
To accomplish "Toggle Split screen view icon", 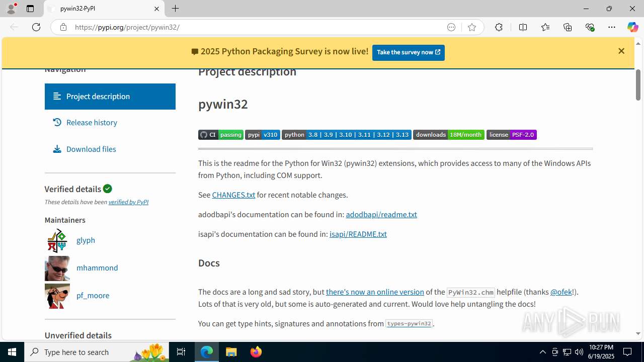I will (523, 27).
